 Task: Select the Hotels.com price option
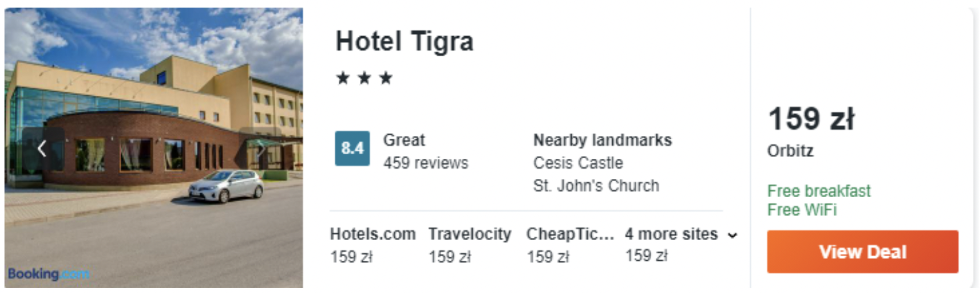pos(372,245)
